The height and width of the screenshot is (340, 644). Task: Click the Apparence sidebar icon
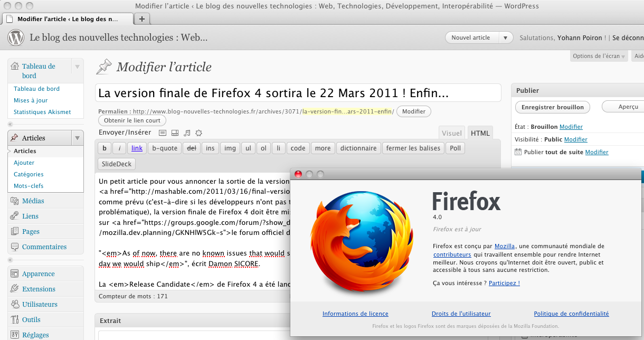(15, 273)
